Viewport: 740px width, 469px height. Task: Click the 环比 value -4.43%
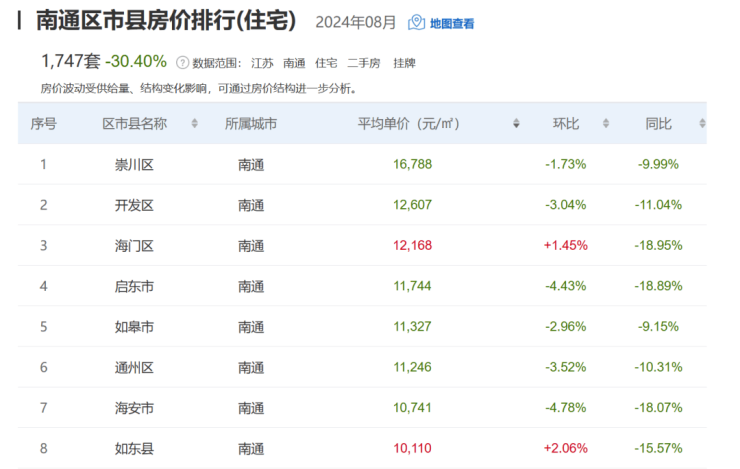(x=565, y=286)
